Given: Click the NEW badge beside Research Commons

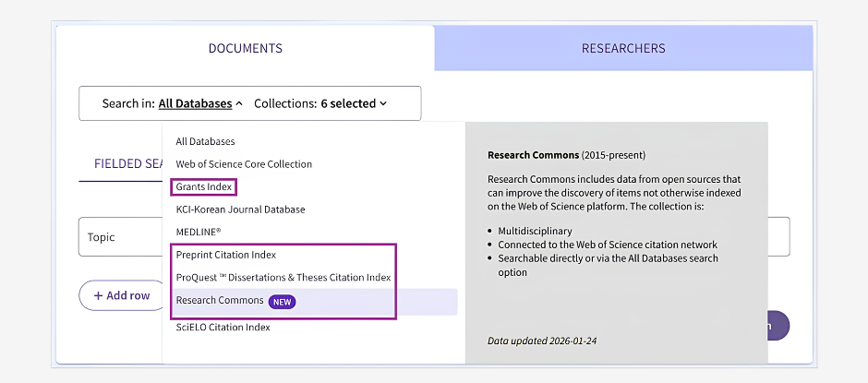Looking at the screenshot, I should click(282, 302).
